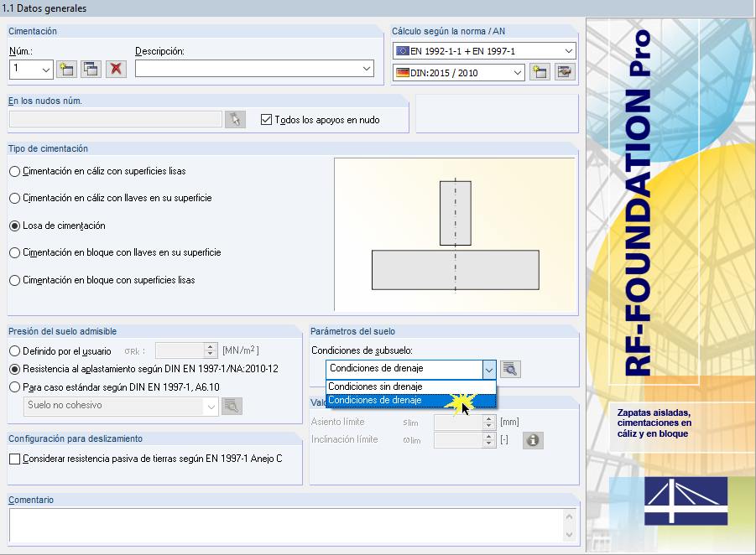Toggle Todos los apoyos en nudo checkbox
Image resolution: width=756 pixels, height=555 pixels.
pyautogui.click(x=266, y=120)
